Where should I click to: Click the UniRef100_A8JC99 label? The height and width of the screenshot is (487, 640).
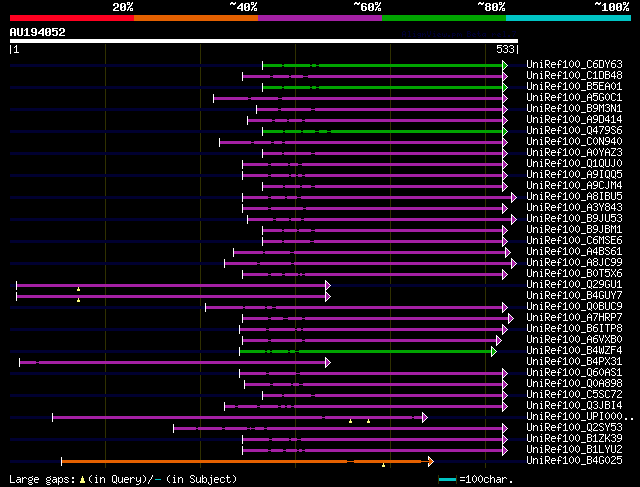click(574, 263)
